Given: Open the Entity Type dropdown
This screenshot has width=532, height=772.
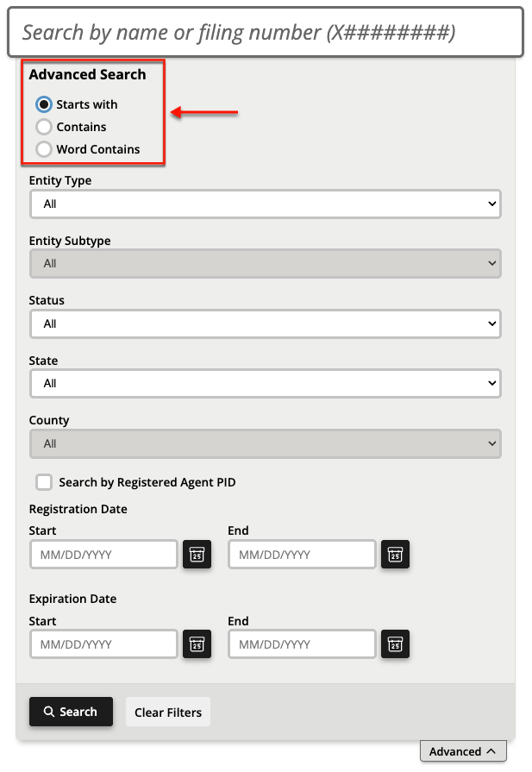Looking at the screenshot, I should 266,204.
